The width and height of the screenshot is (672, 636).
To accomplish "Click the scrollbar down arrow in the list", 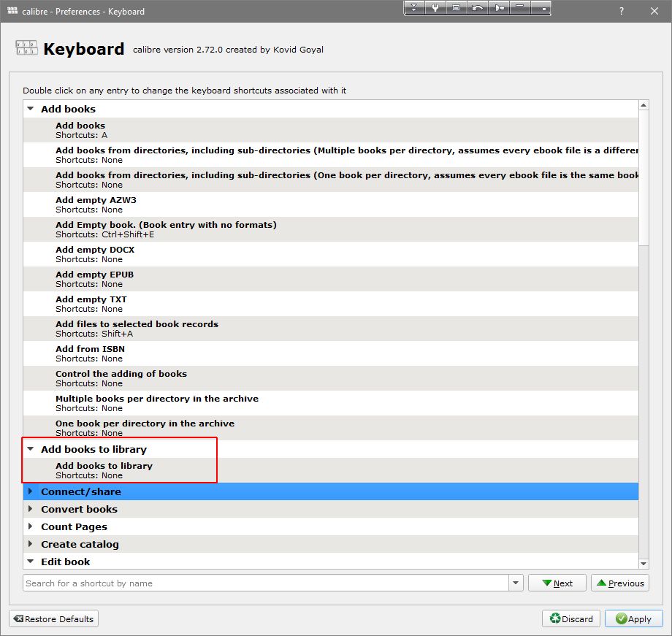I will pyautogui.click(x=644, y=564).
